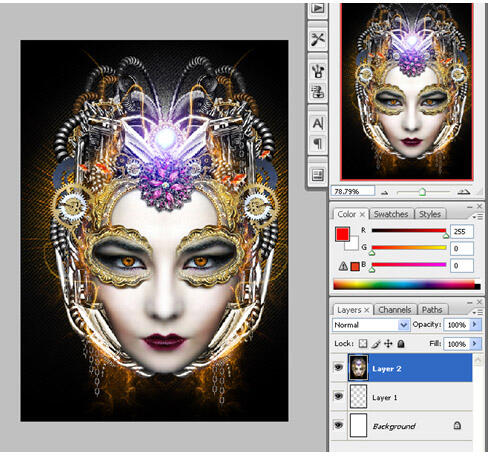Click the R channel slider bar

click(x=409, y=230)
